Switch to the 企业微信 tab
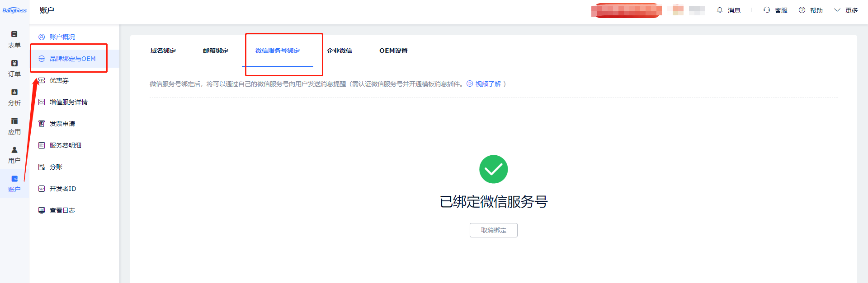Image resolution: width=868 pixels, height=283 pixels. tap(340, 51)
